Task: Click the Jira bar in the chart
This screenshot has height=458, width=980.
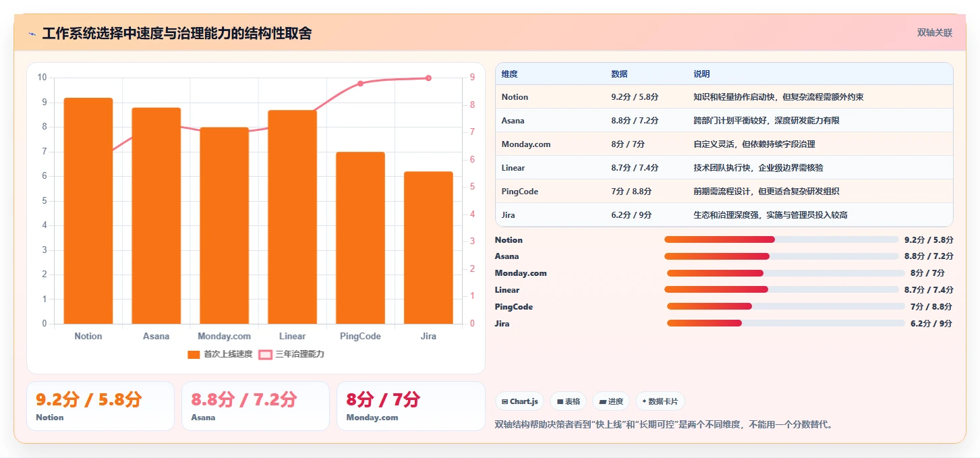Action: pos(428,248)
